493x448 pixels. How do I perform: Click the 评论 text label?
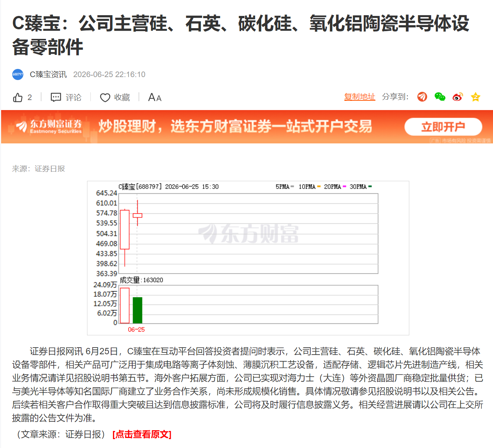pos(73,97)
